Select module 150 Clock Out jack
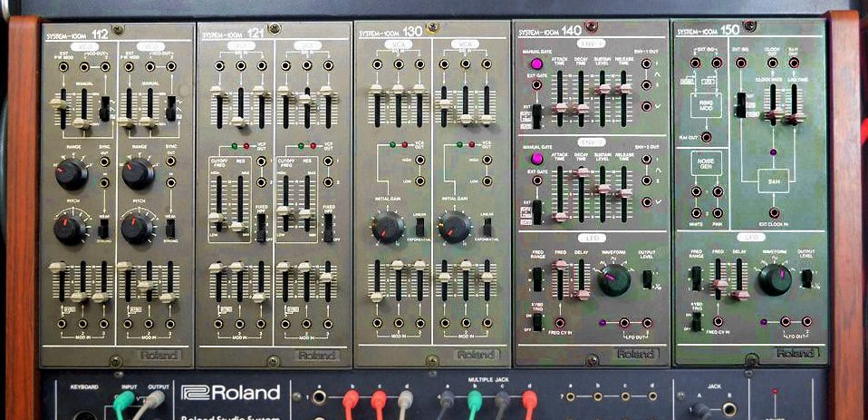868x420 pixels. [772, 63]
